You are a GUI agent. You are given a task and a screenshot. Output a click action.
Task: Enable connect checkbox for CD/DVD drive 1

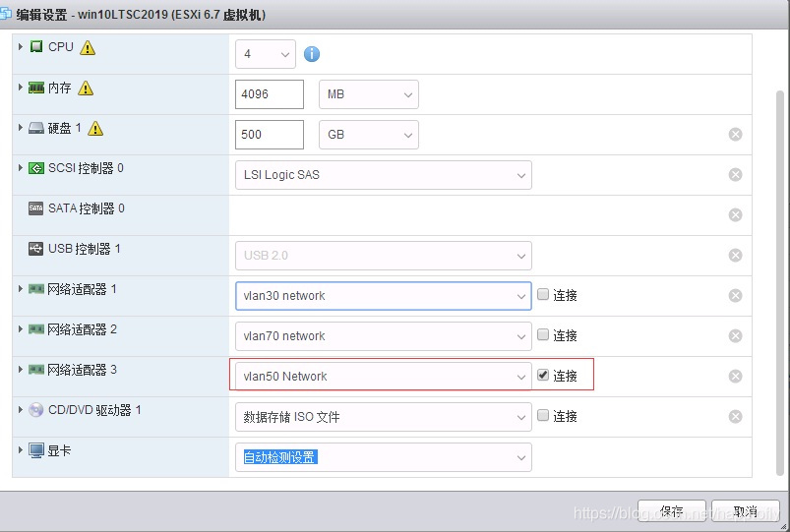click(x=543, y=415)
